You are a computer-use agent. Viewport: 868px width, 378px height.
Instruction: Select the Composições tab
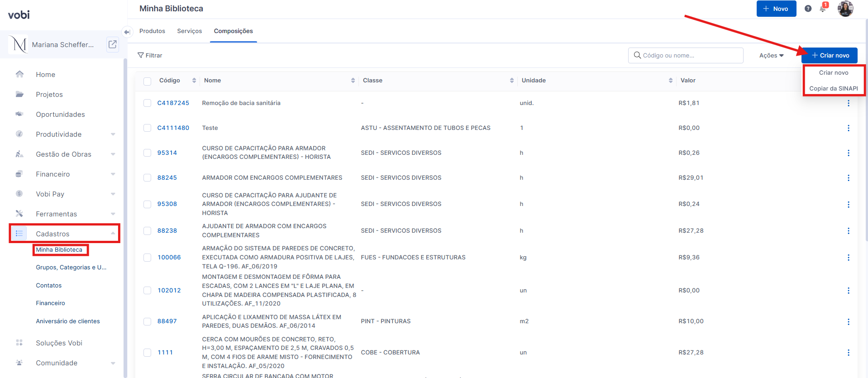[x=234, y=31]
